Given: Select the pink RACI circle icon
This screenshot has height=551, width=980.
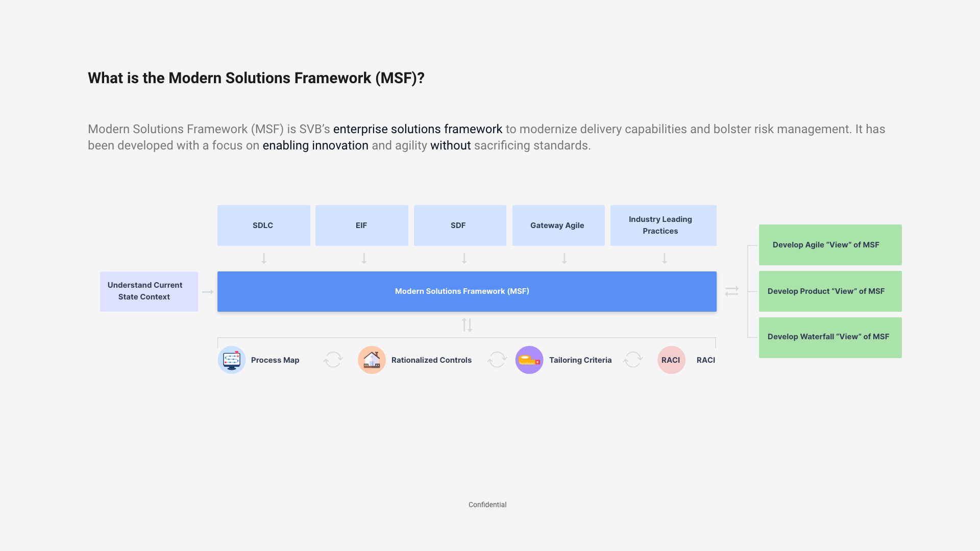Looking at the screenshot, I should pyautogui.click(x=671, y=360).
